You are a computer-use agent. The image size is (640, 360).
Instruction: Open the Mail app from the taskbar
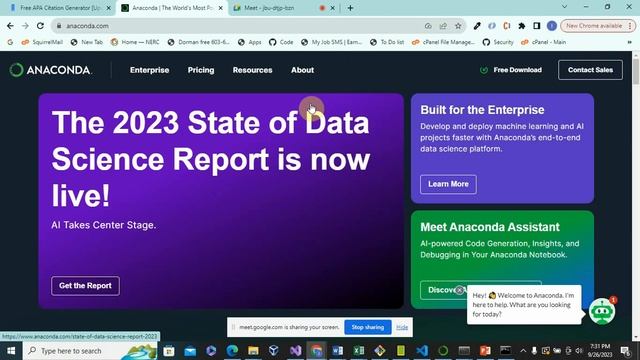[190, 351]
